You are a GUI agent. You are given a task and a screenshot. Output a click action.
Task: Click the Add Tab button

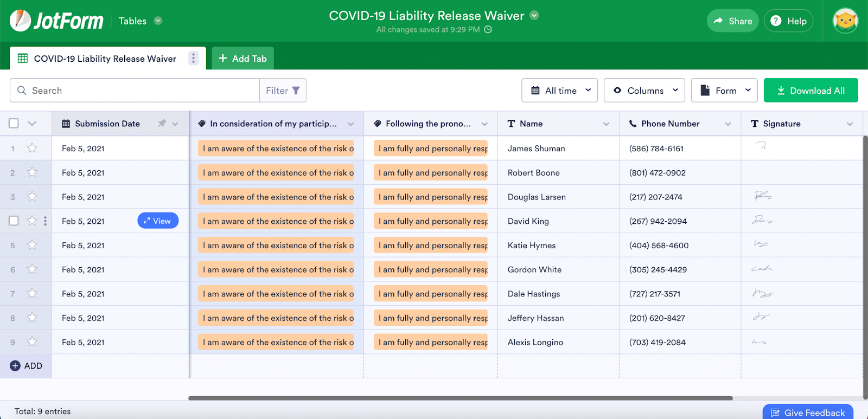click(242, 59)
